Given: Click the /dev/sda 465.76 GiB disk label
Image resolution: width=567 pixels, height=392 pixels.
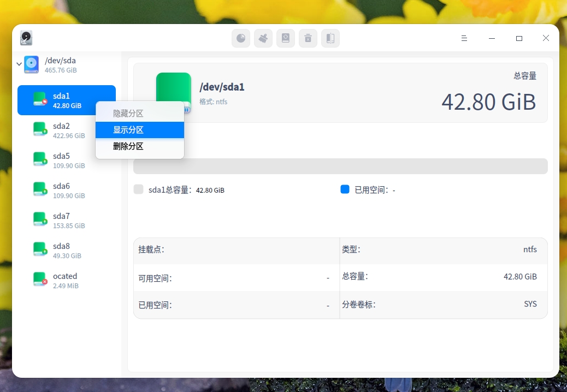Looking at the screenshot, I should point(61,64).
